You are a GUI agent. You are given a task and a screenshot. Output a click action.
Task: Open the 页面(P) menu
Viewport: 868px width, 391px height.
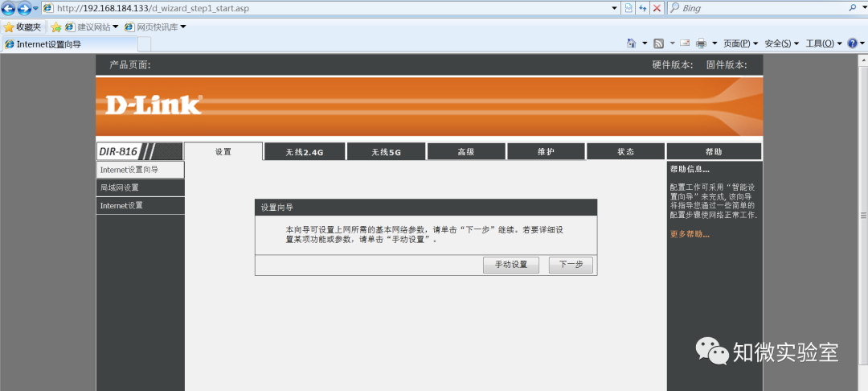tap(740, 43)
